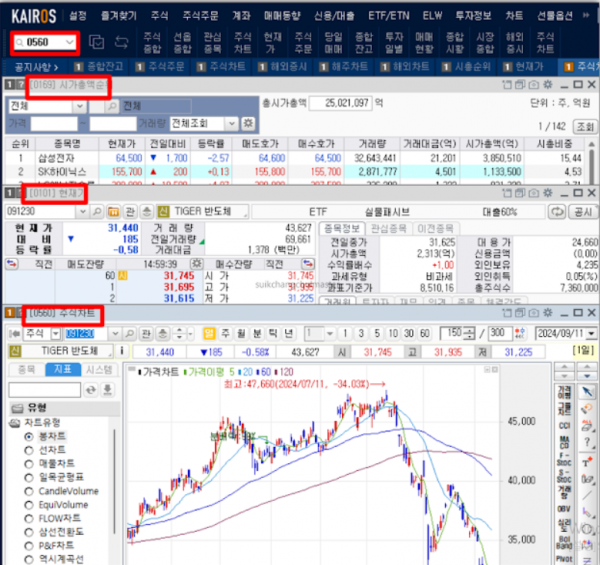Open the 0560 screen number dropdown
This screenshot has width=600, height=565.
point(70,42)
